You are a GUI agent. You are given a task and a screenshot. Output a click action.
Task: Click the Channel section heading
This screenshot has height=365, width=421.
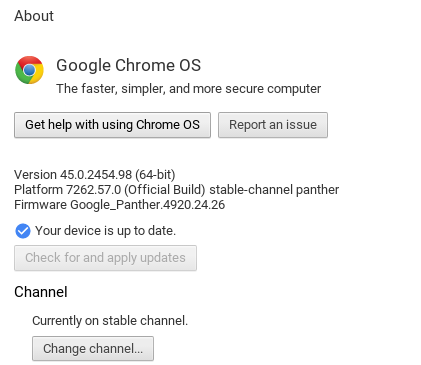41,292
